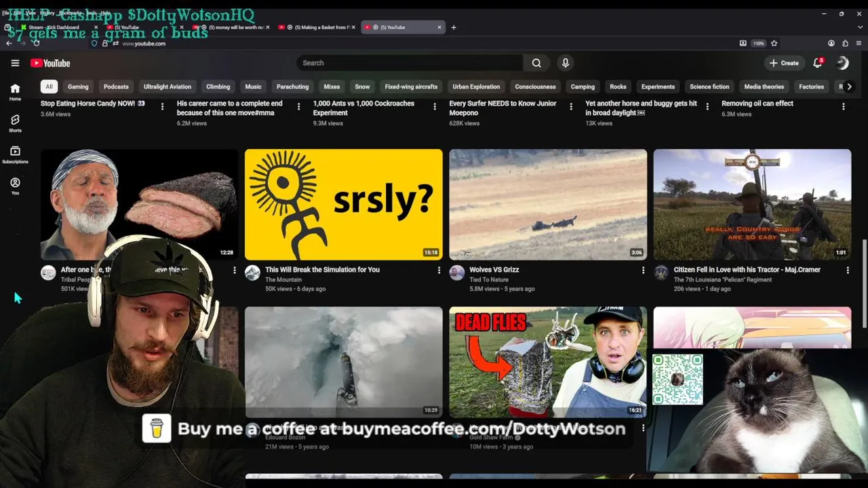Open options for This Will Break the Simulation
The height and width of the screenshot is (488, 868).
[x=439, y=270]
